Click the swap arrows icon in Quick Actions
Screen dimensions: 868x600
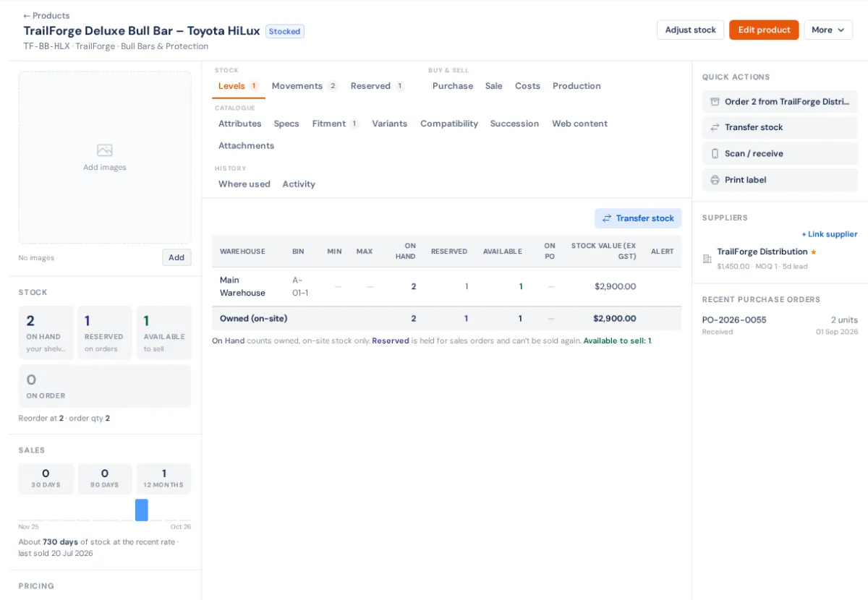(715, 127)
